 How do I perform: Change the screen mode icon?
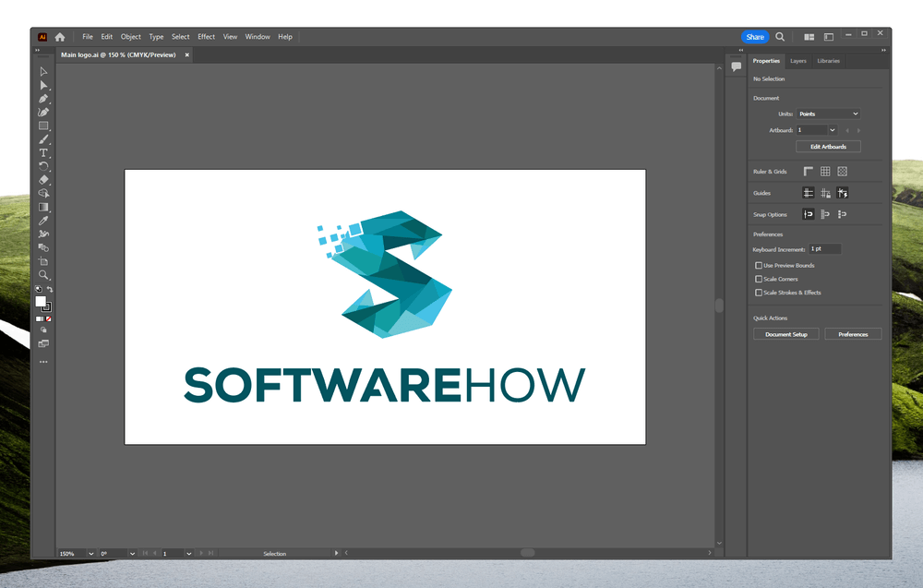point(43,343)
